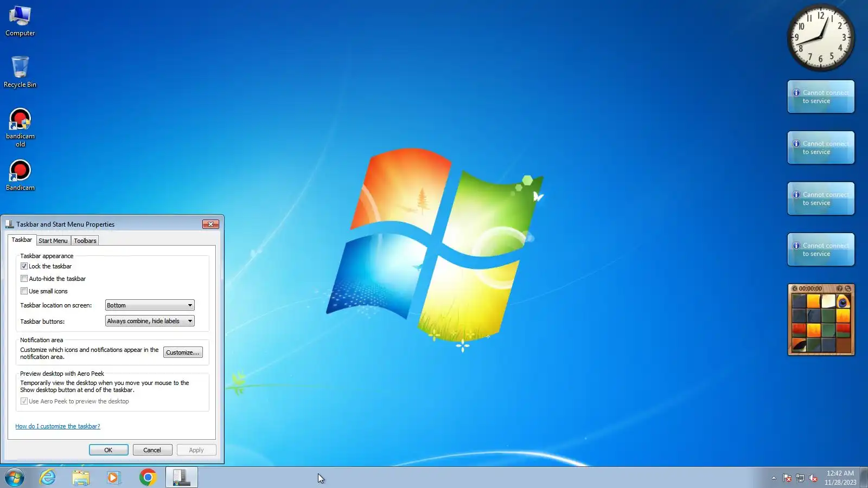The height and width of the screenshot is (488, 868).
Task: Confirm with the OK button
Action: 108,450
